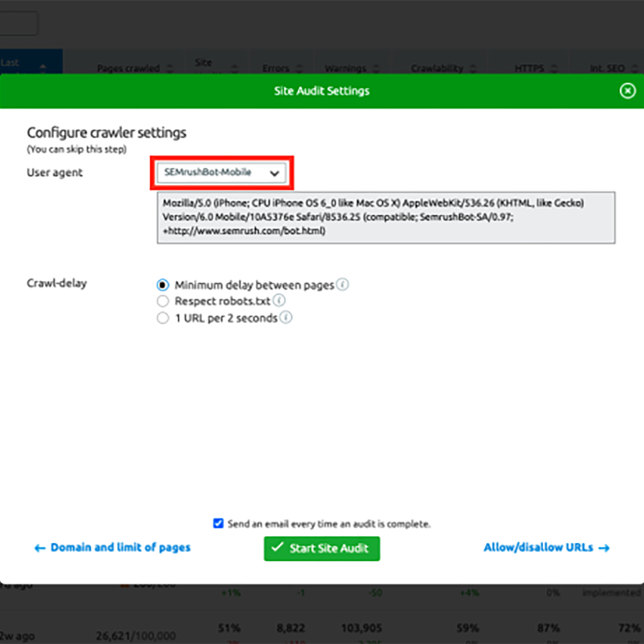Select the Minimum delay between pages radio button
Screen dimensions: 644x644
coord(163,285)
